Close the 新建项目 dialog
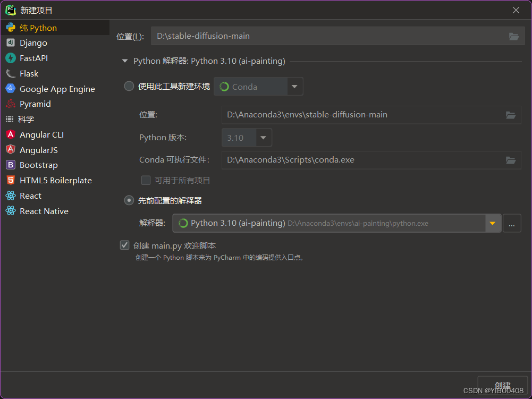The width and height of the screenshot is (532, 399). 516,10
